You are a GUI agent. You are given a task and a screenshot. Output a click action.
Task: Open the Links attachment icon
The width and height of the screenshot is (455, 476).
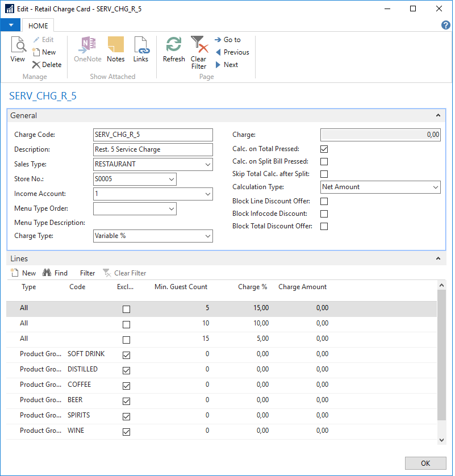point(140,49)
